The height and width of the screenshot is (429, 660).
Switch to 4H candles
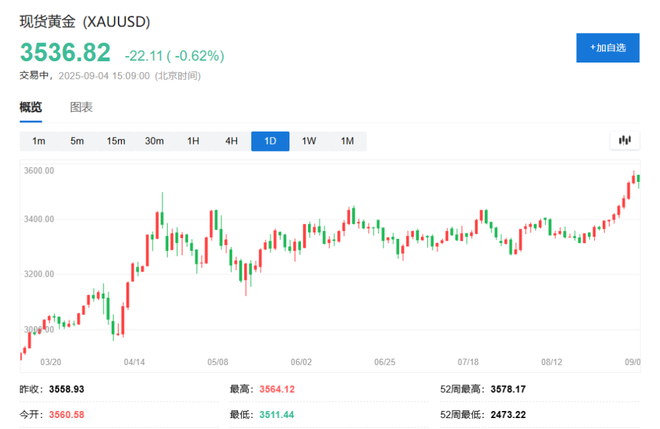231,141
